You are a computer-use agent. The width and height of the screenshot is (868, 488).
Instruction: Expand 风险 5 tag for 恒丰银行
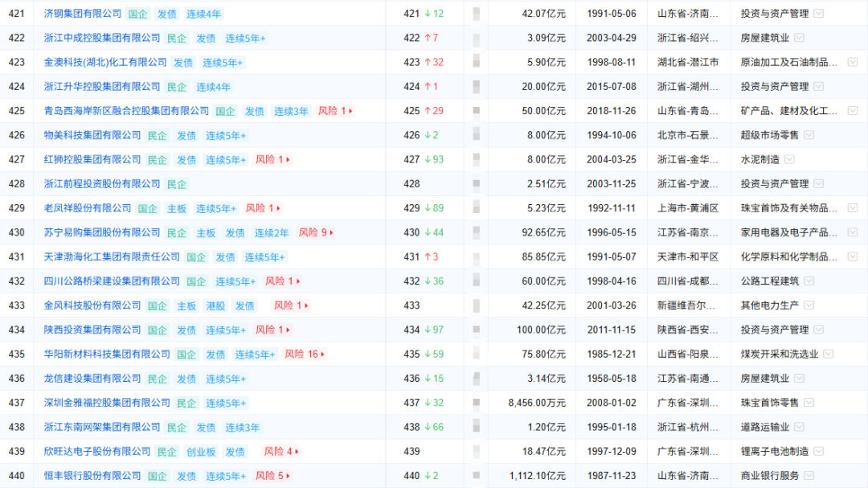click(x=273, y=476)
